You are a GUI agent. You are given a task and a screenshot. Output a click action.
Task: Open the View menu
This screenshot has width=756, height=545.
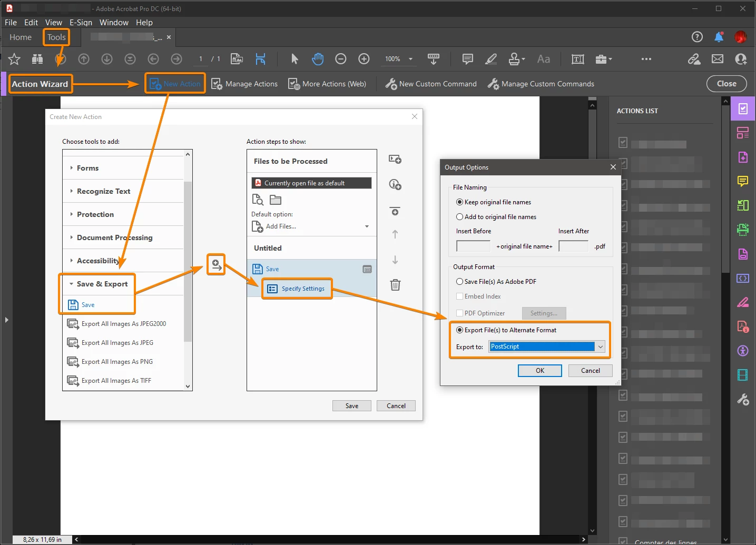tap(54, 23)
